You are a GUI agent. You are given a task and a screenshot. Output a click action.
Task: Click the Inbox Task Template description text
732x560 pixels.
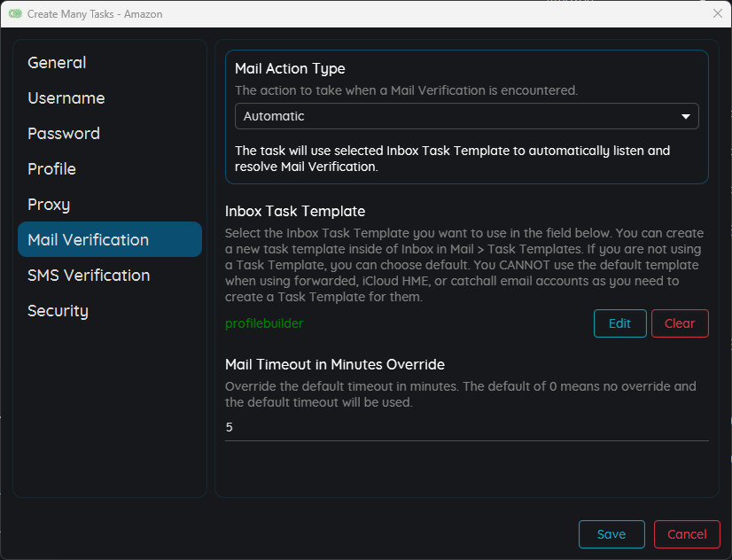(x=464, y=265)
